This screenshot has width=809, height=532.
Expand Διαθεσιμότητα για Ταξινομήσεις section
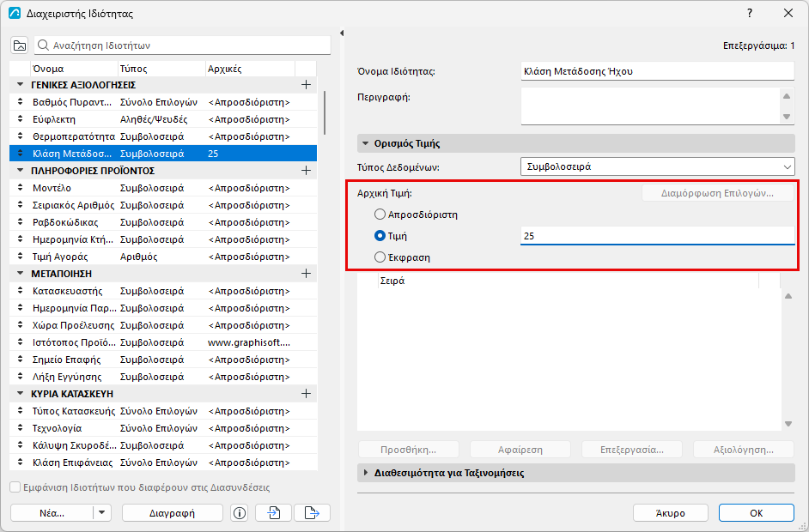pos(366,473)
